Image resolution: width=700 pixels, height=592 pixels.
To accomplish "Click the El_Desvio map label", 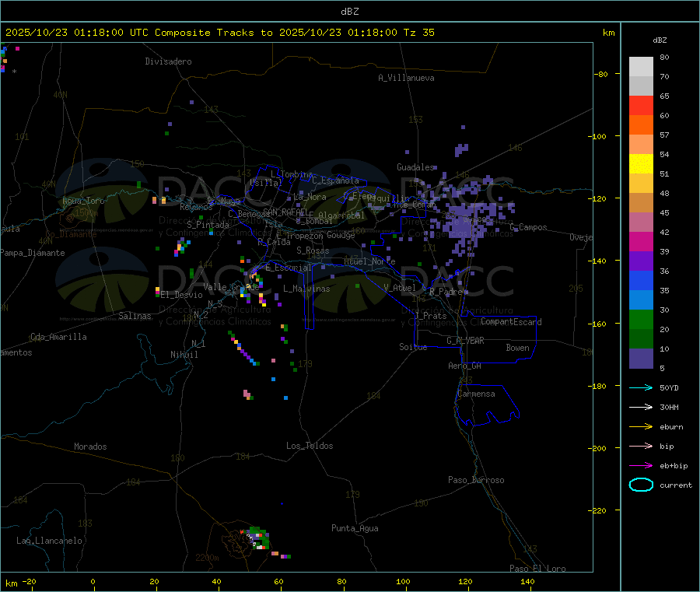I will 182,295.
